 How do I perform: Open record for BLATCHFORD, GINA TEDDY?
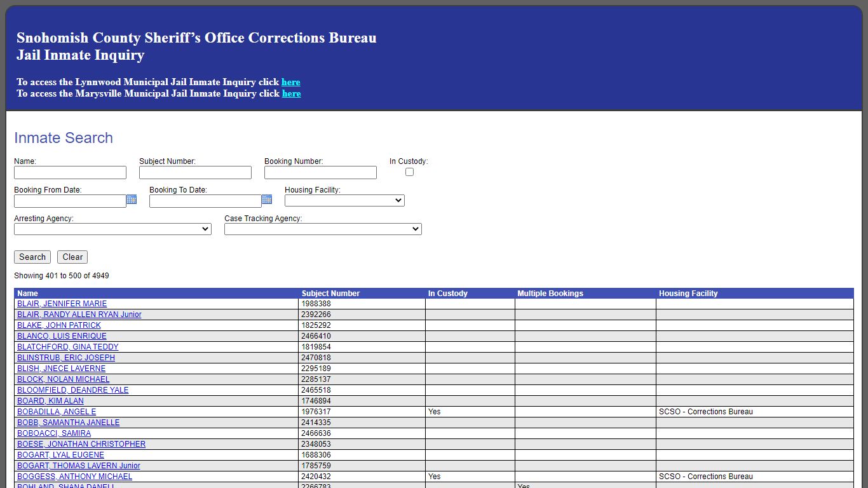click(68, 347)
